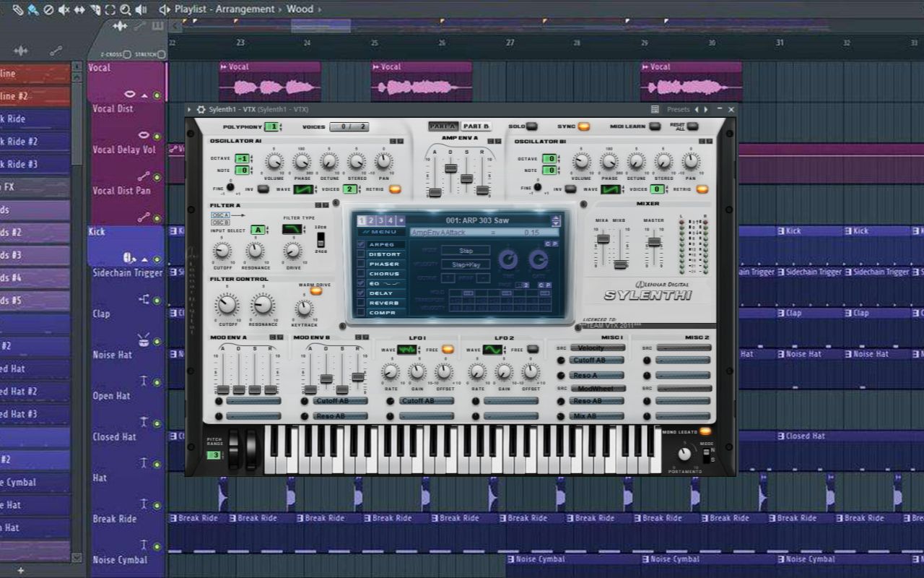Open the LFO 1 wave selector
The height and width of the screenshot is (578, 924).
click(407, 350)
